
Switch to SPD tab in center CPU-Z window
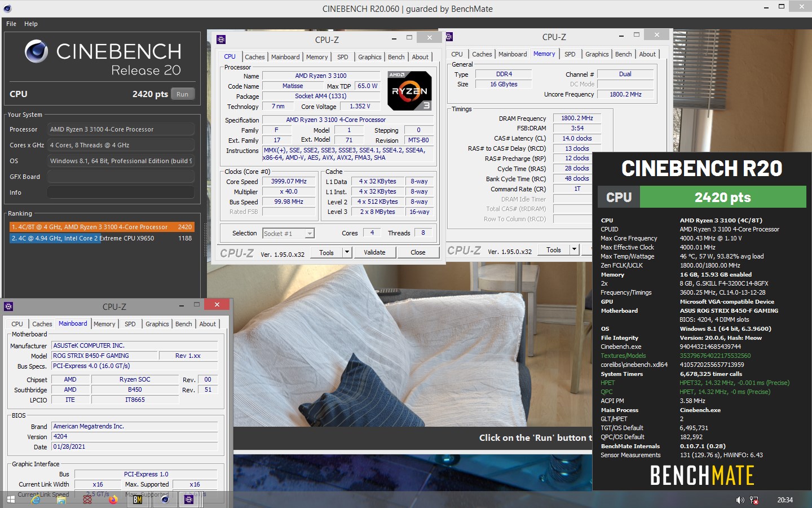coord(343,57)
